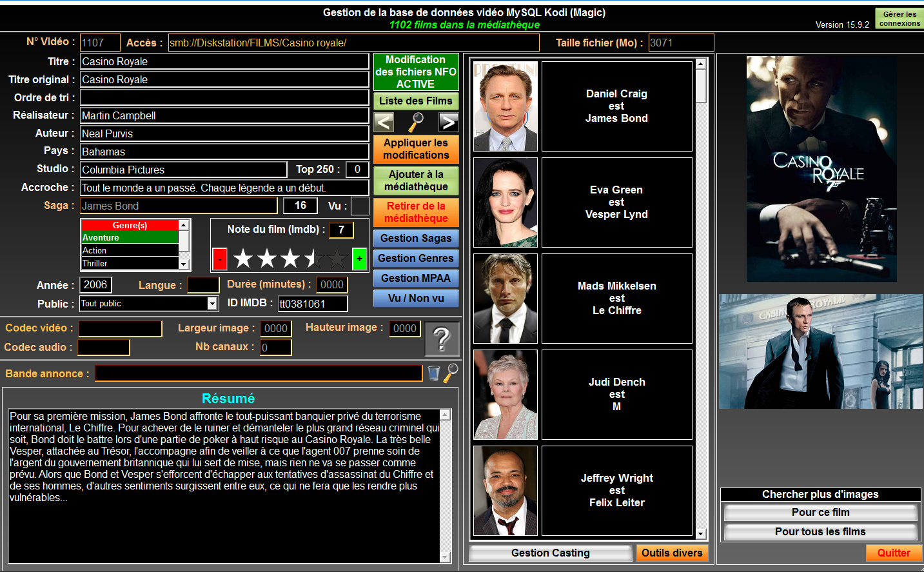Screen dimensions: 924x572
Task: Click the Codec vidéo field
Action: point(120,328)
